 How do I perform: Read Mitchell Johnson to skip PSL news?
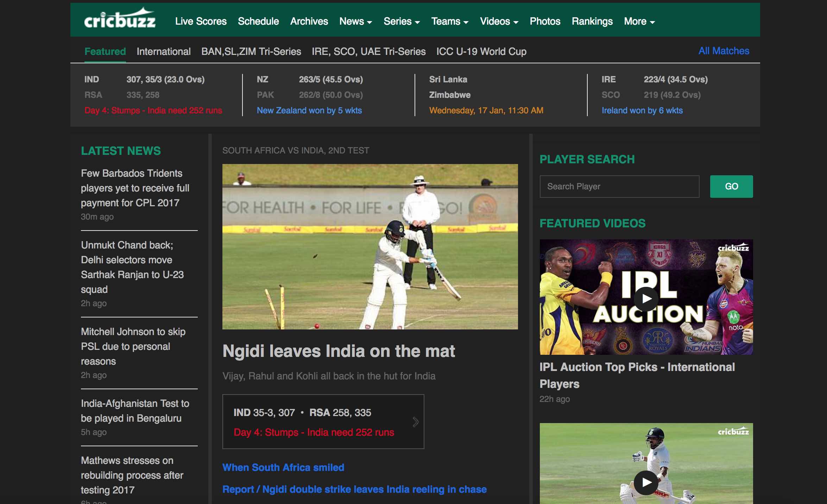pyautogui.click(x=133, y=346)
